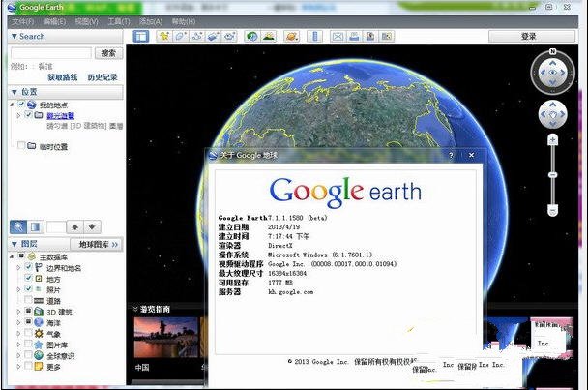
Task: Collapse the Search panel triangle
Action: click(x=15, y=37)
